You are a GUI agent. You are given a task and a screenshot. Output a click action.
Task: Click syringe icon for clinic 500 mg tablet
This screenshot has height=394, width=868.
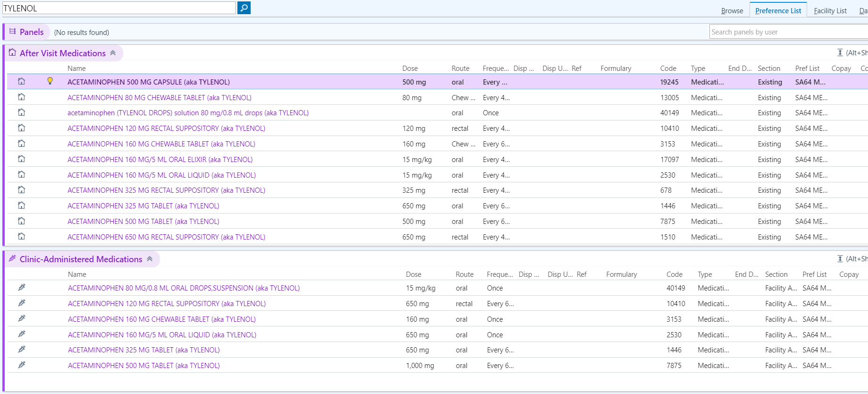(22, 365)
